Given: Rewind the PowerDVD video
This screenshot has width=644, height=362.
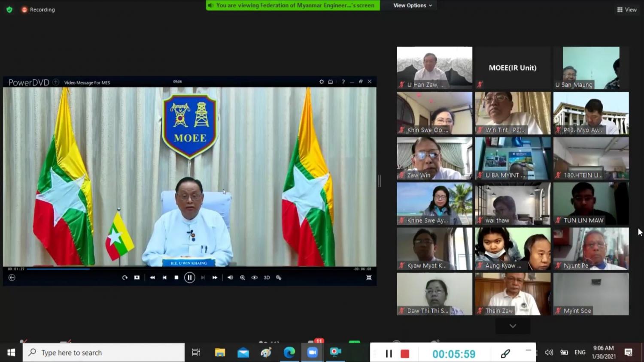Looking at the screenshot, I should point(152,278).
